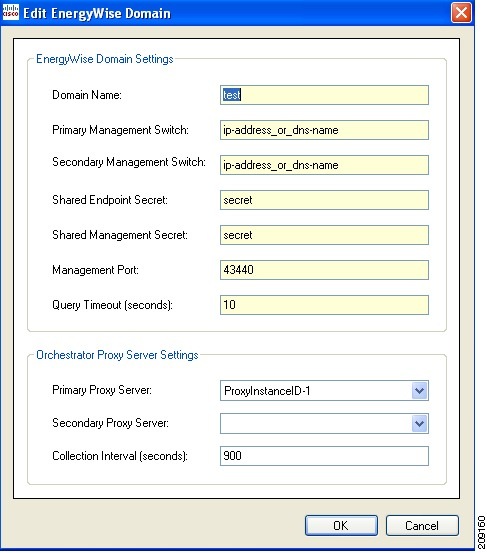487x553 pixels.
Task: Click the Collection Interval (seconds) label
Action: coord(120,456)
